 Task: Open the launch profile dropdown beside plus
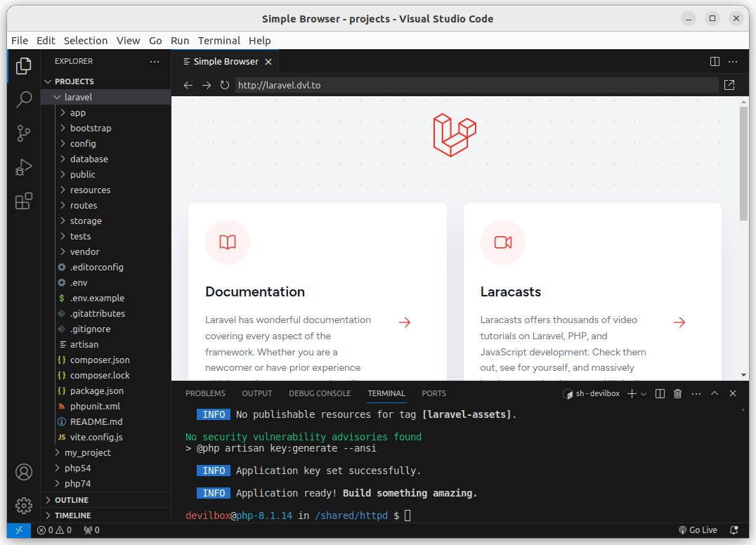coord(644,394)
